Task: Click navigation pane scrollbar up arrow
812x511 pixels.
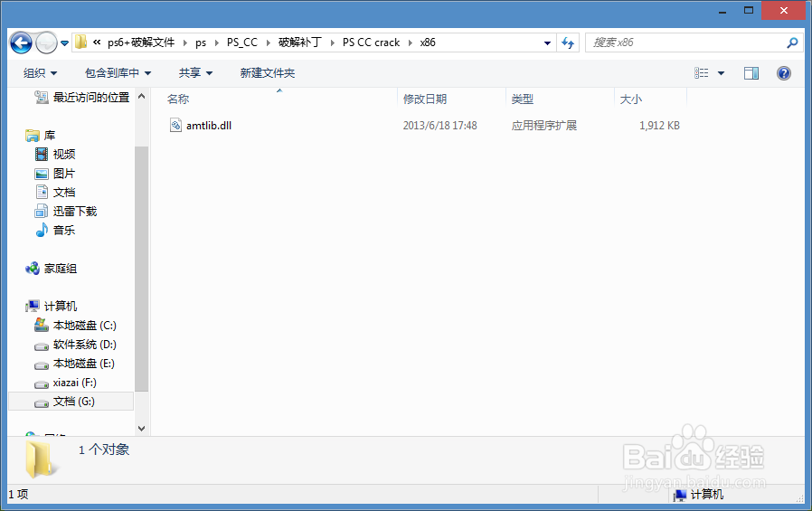Action: (141, 96)
